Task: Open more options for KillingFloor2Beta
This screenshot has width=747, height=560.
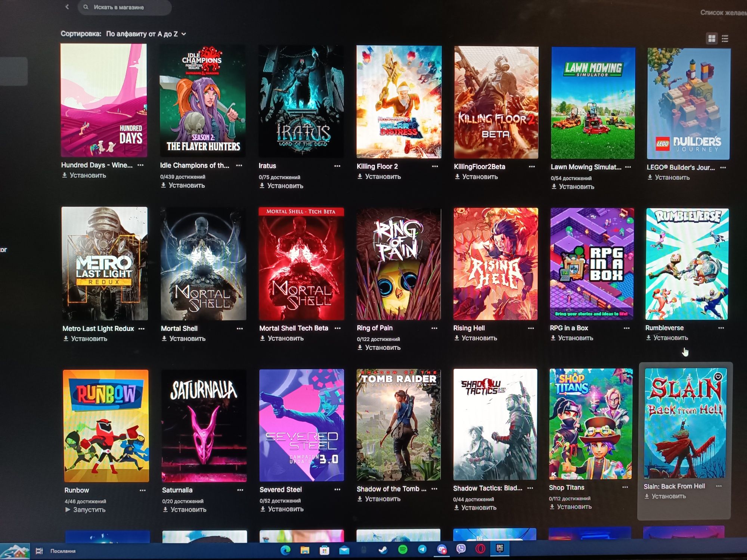Action: click(532, 167)
